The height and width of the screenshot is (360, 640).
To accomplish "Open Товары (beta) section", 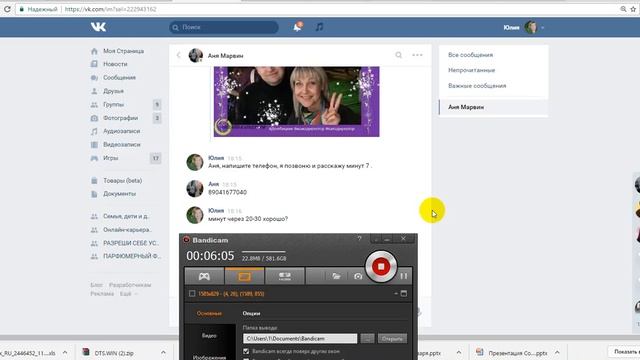I will pos(122,180).
